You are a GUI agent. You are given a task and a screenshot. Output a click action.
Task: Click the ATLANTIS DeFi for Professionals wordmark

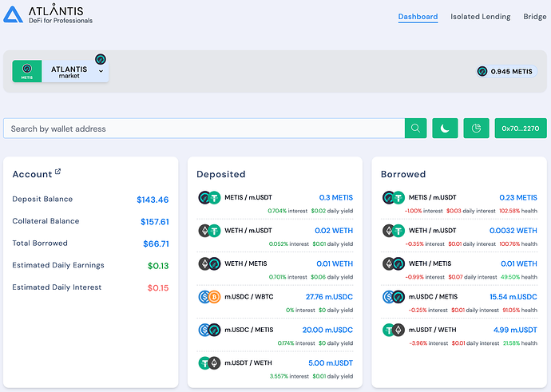pos(61,14)
